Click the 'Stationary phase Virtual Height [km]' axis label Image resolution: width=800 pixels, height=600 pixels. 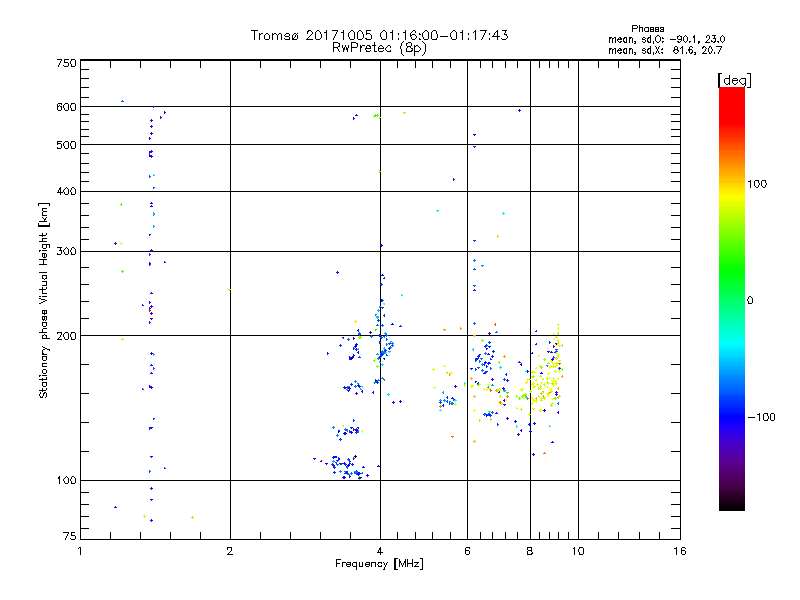pos(43,300)
